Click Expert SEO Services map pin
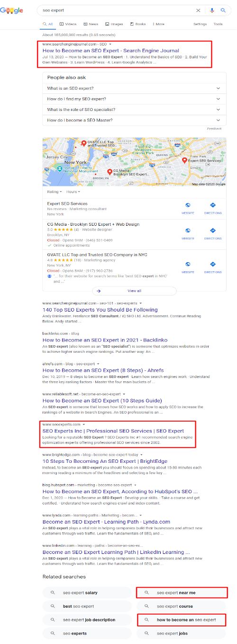The height and width of the screenshot is (644, 237). tap(184, 160)
